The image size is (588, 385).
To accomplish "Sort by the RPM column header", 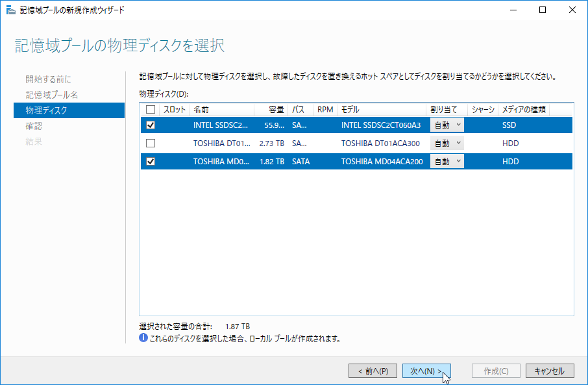I will [325, 110].
